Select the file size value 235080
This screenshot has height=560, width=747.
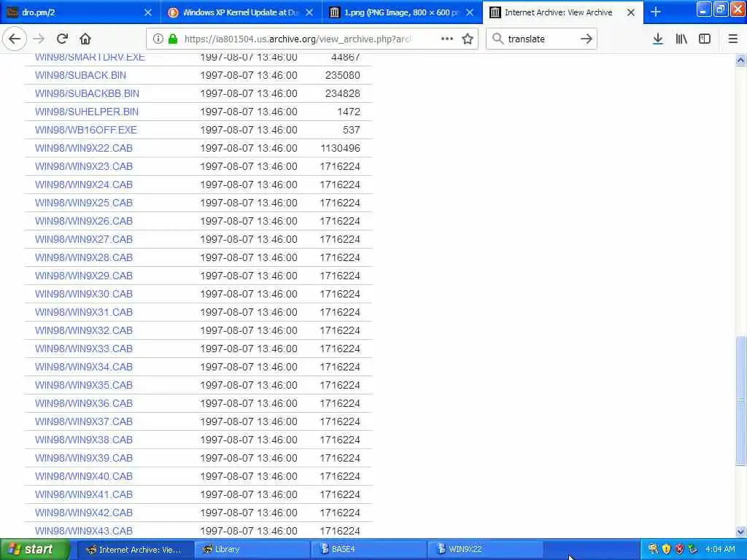[343, 75]
